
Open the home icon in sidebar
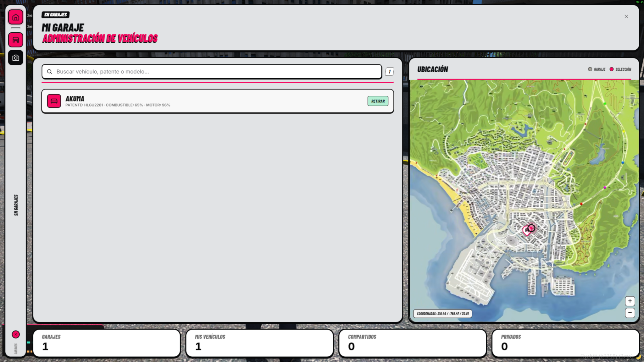[x=15, y=17]
